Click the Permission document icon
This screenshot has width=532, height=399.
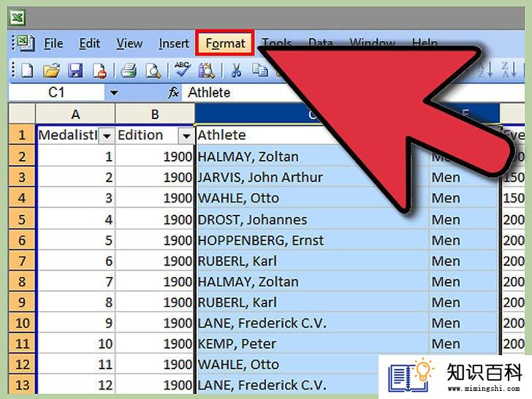[99, 71]
